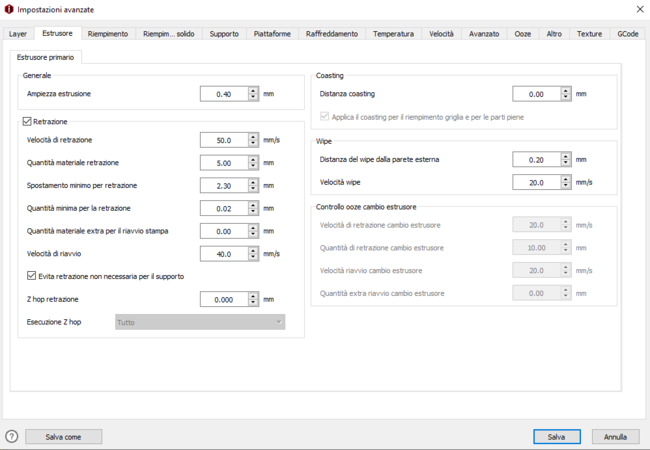
Task: Increase Ampiezza estrusione with up arrow
Action: click(x=254, y=91)
